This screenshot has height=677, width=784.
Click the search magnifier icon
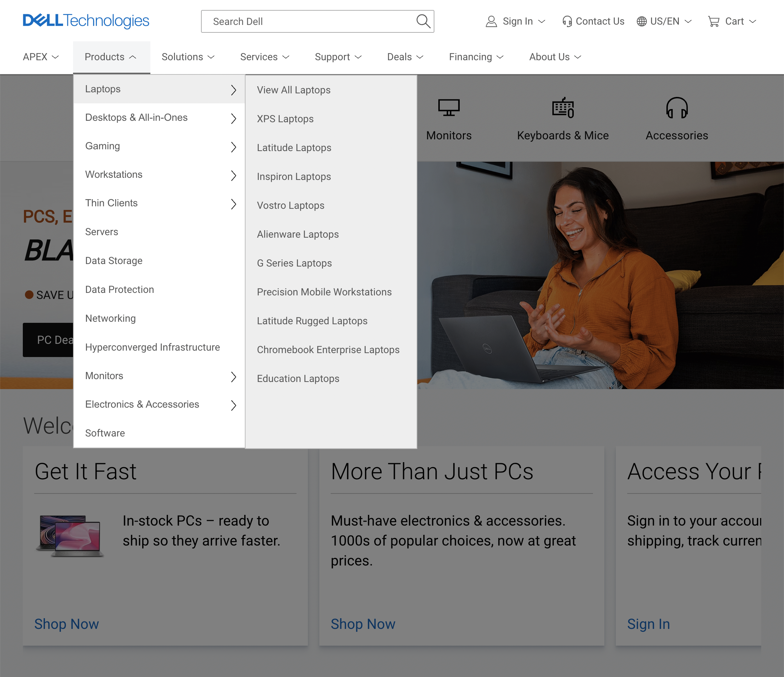click(x=423, y=21)
